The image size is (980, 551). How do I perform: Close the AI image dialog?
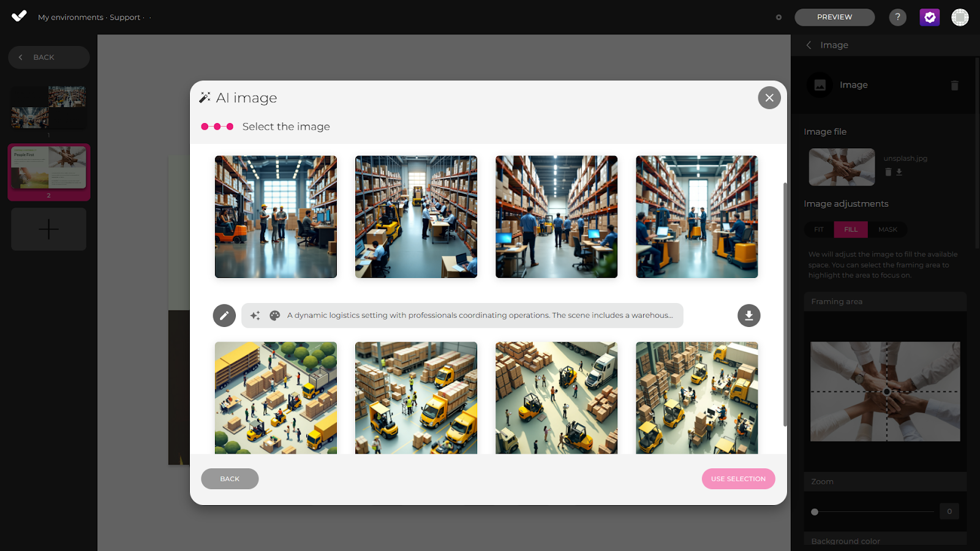pyautogui.click(x=769, y=98)
